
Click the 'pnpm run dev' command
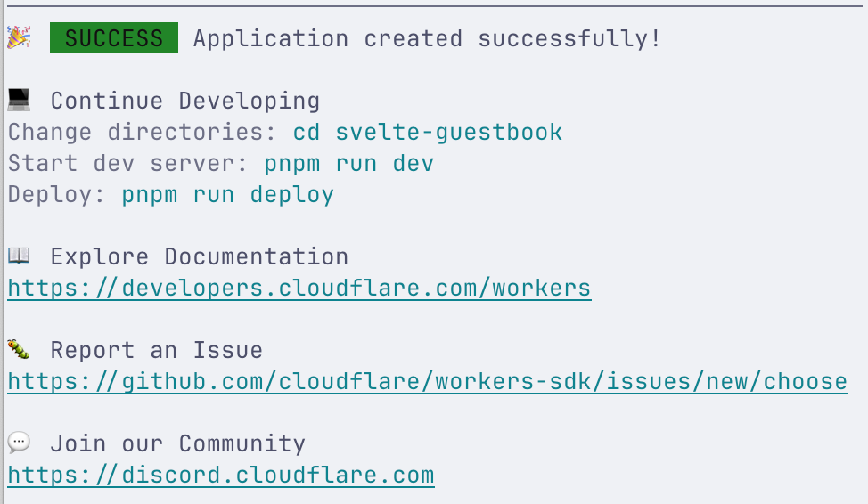[x=348, y=164]
